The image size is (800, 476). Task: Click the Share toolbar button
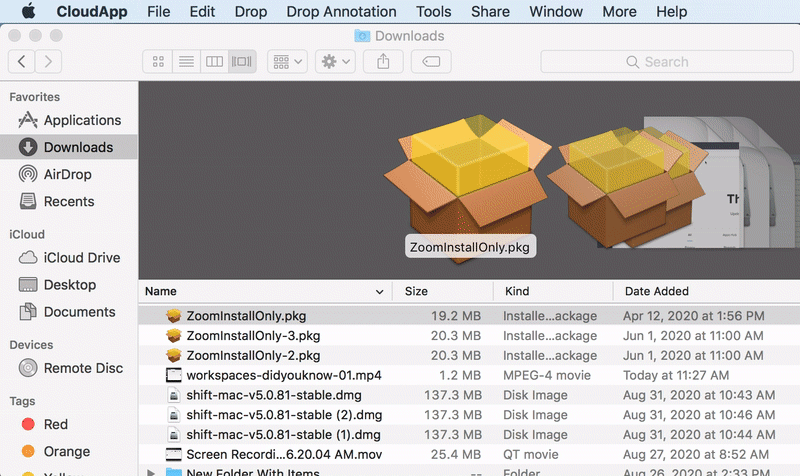[x=383, y=62]
